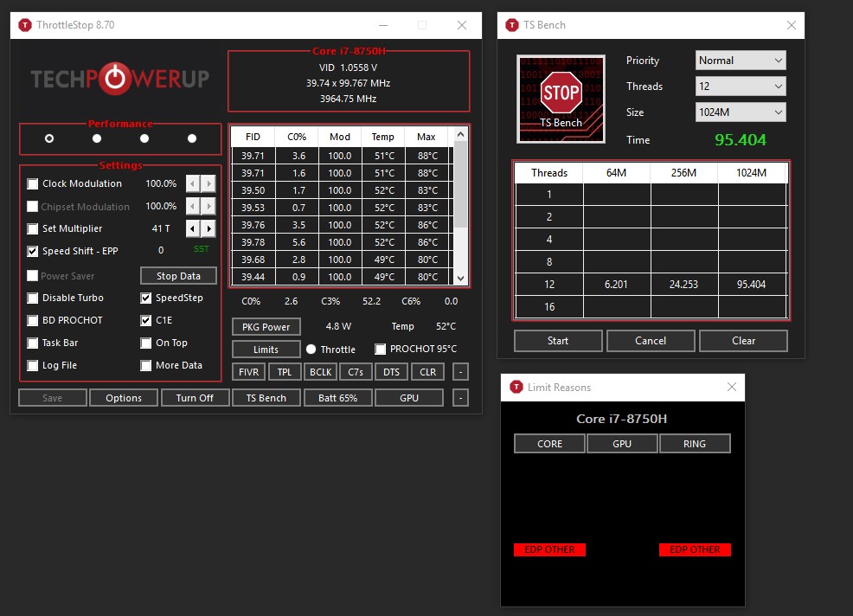This screenshot has height=616, width=853.
Task: Click the core table scrollbar thumb
Action: 461,184
